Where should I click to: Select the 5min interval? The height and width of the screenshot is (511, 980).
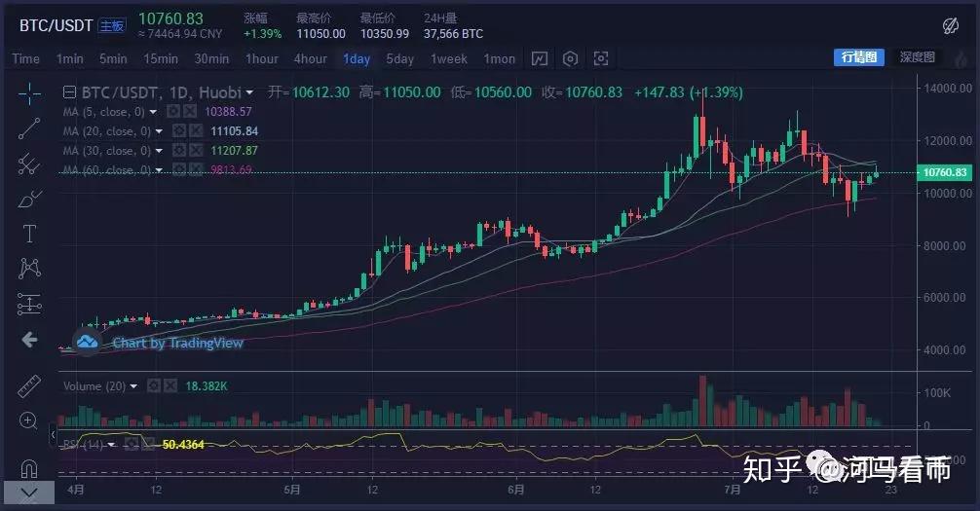(x=113, y=58)
